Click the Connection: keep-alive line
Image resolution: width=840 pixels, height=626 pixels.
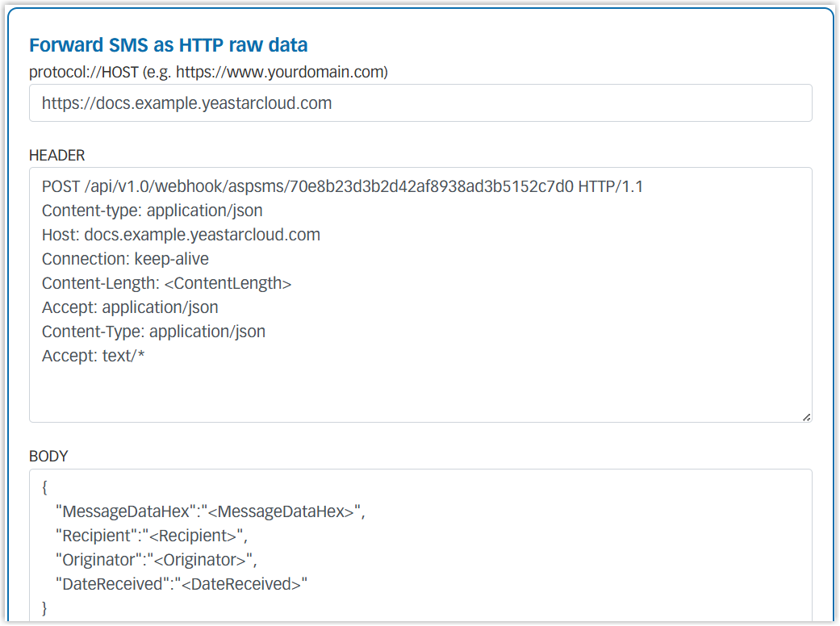[x=125, y=260]
